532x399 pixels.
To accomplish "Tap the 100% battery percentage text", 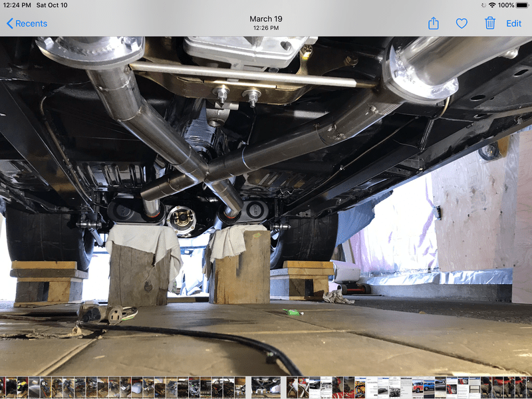I will (x=507, y=5).
